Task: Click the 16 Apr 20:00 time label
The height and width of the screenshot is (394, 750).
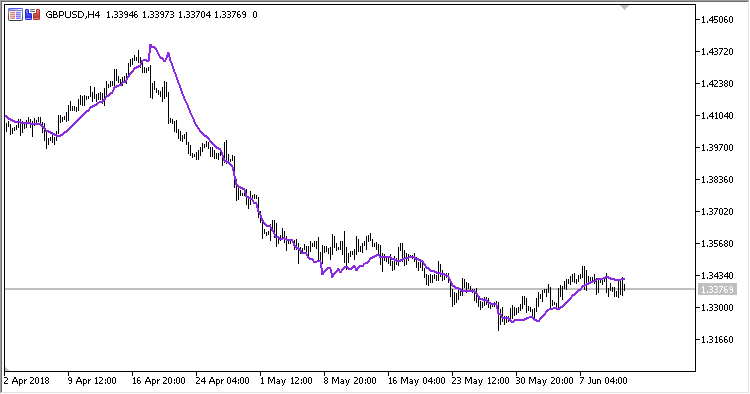Action: pyautogui.click(x=159, y=381)
